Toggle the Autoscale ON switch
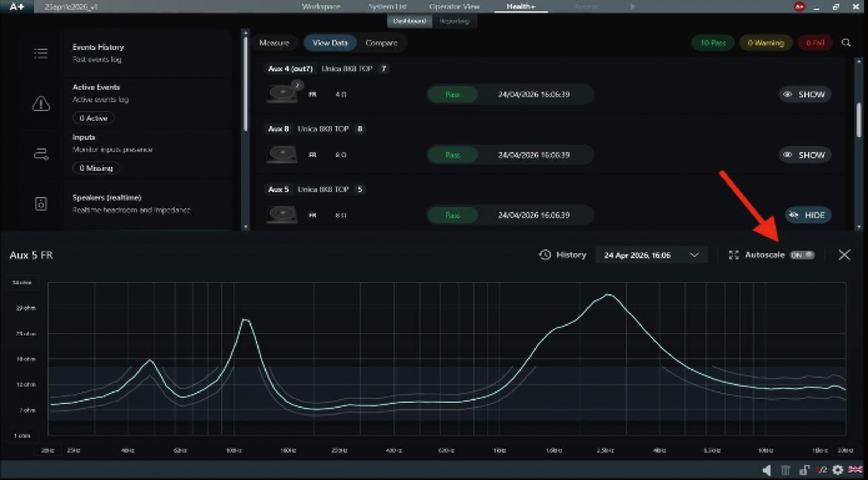Screen dimensions: 868x480 [x=802, y=255]
